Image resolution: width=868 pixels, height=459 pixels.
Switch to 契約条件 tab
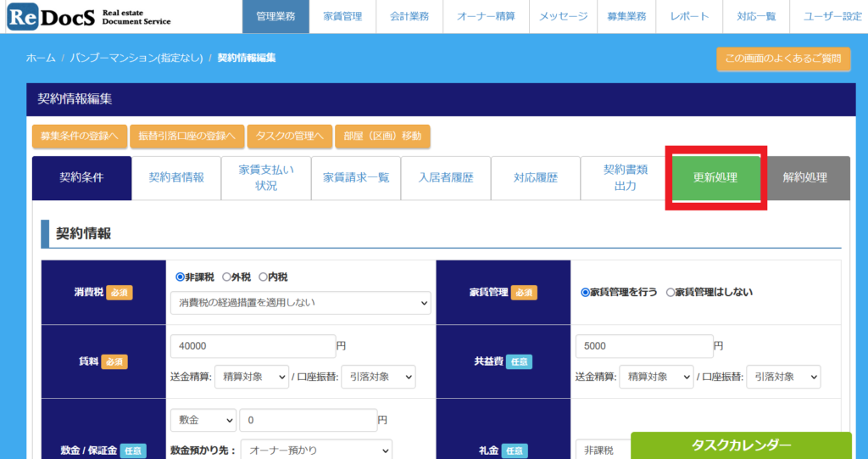[82, 178]
